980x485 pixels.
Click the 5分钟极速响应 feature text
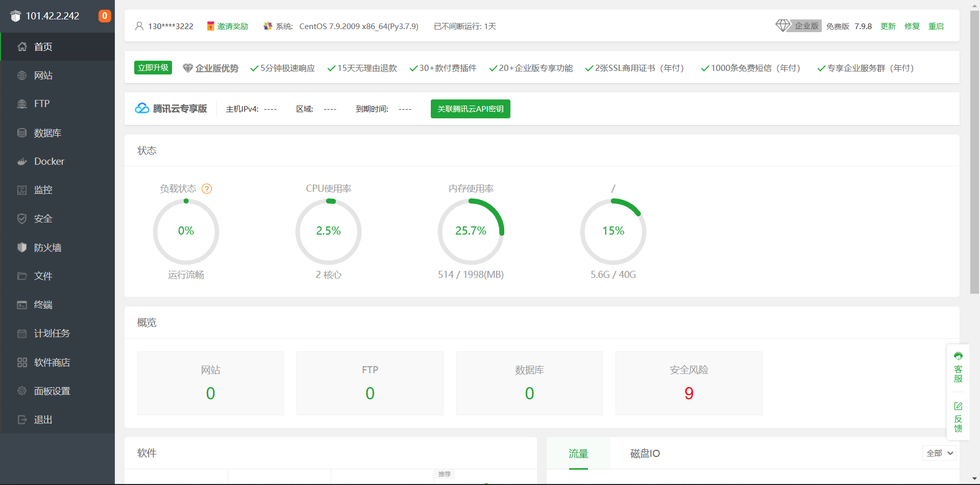click(x=288, y=68)
